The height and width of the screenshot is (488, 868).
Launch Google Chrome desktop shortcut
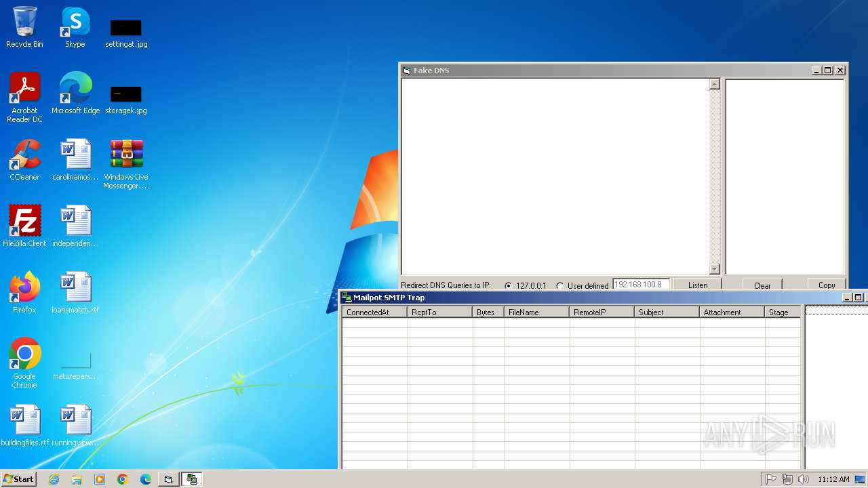pos(24,363)
